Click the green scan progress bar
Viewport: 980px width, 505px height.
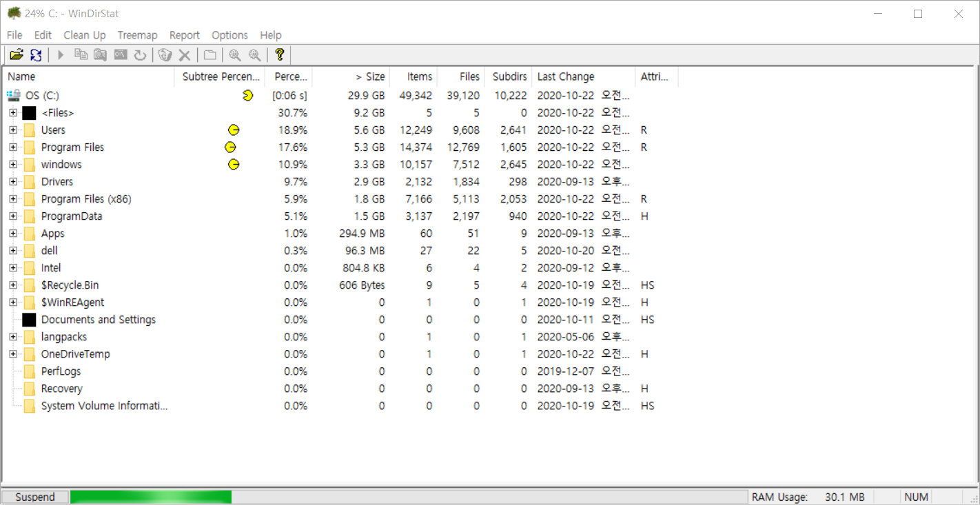coord(151,497)
